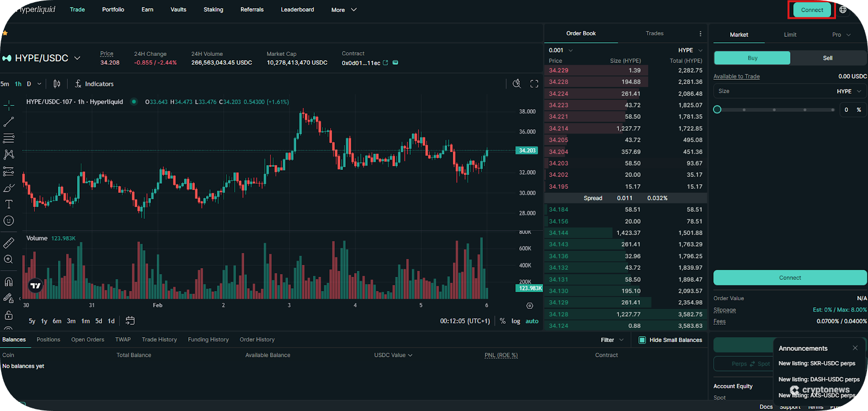This screenshot has width=868, height=411.
Task: Click the favorite star icon
Action: point(5,33)
